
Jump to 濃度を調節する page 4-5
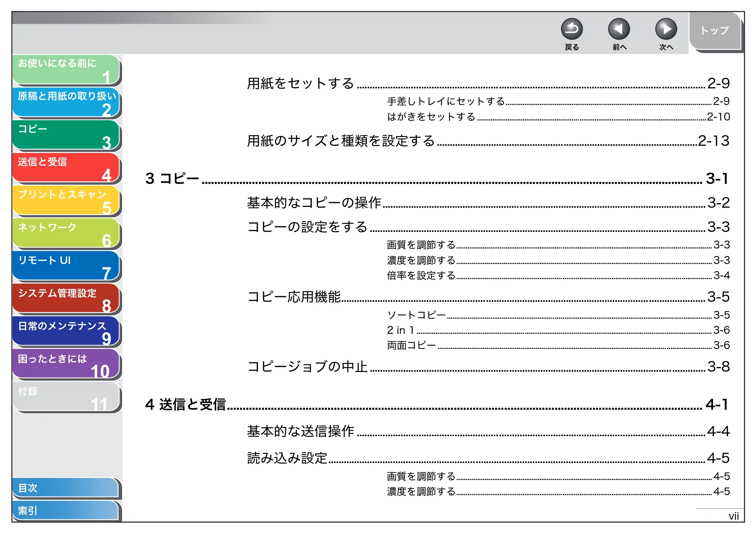pyautogui.click(x=558, y=491)
